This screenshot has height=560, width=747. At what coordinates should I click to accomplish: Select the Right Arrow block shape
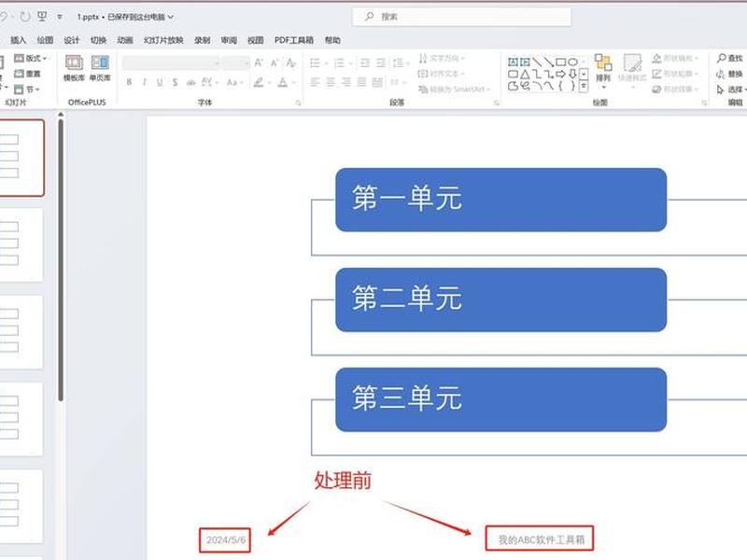(x=561, y=75)
